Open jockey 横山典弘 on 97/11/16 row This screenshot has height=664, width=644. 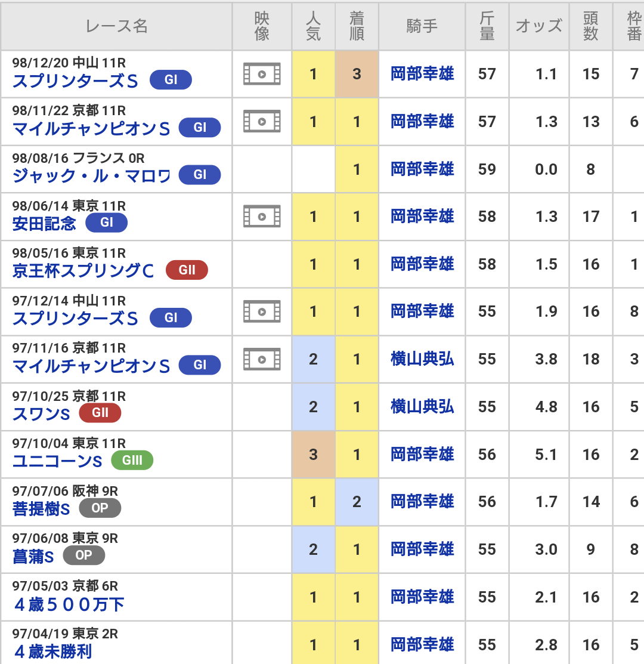pyautogui.click(x=422, y=359)
